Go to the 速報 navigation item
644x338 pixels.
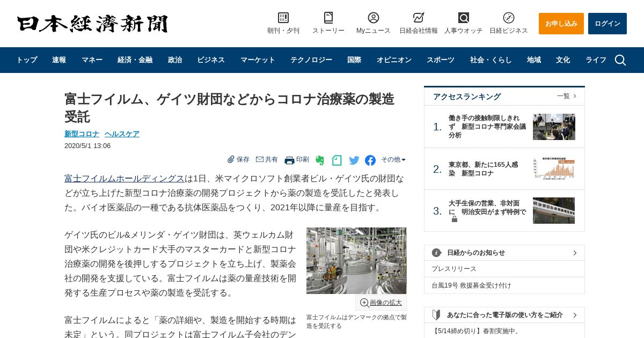click(59, 60)
